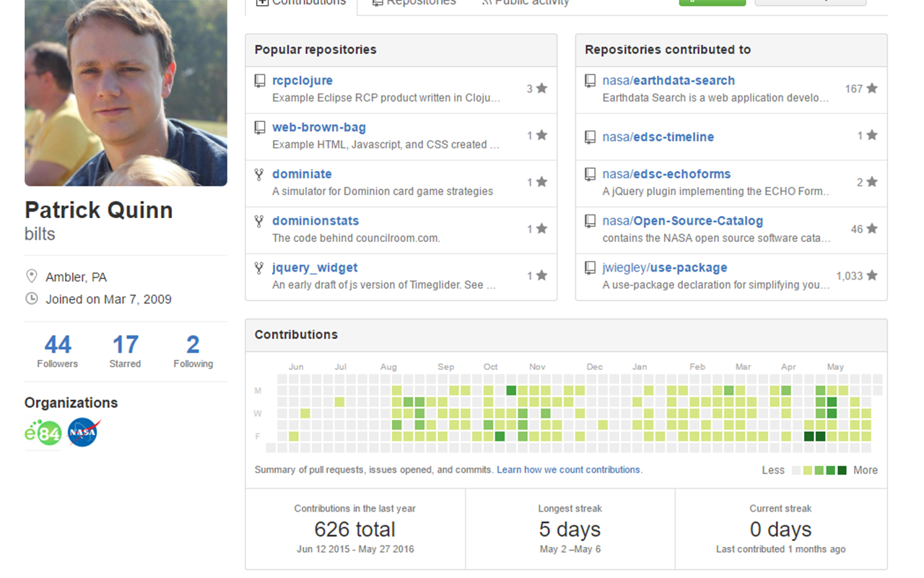Open the dropdown menu at the top right
The width and height of the screenshot is (924, 578).
[x=812, y=2]
